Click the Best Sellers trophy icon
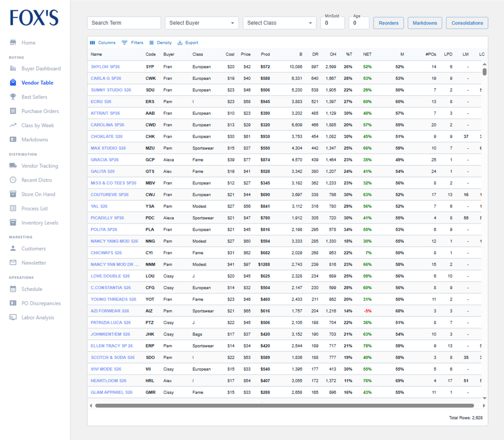The height and width of the screenshot is (440, 504). [x=13, y=97]
